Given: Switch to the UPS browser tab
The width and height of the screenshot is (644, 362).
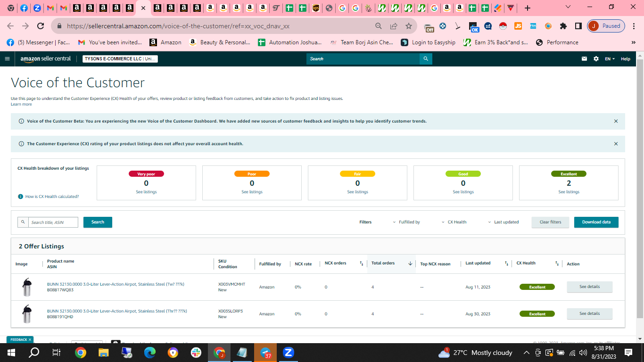Looking at the screenshot, I should tap(316, 8).
